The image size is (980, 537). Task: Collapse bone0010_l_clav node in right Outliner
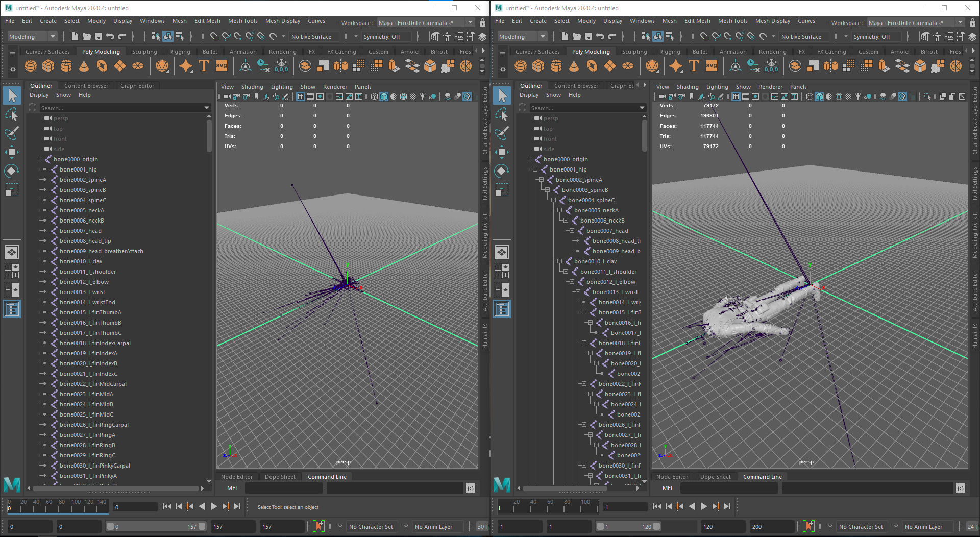(x=559, y=261)
